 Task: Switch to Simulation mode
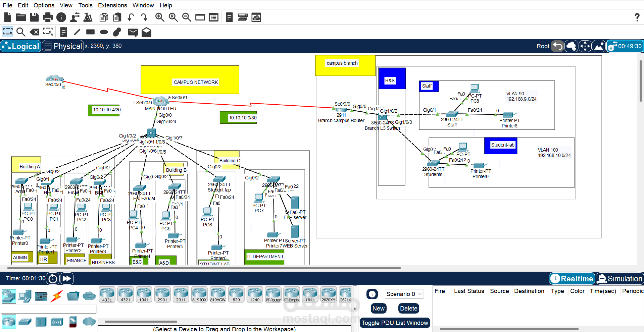point(620,279)
